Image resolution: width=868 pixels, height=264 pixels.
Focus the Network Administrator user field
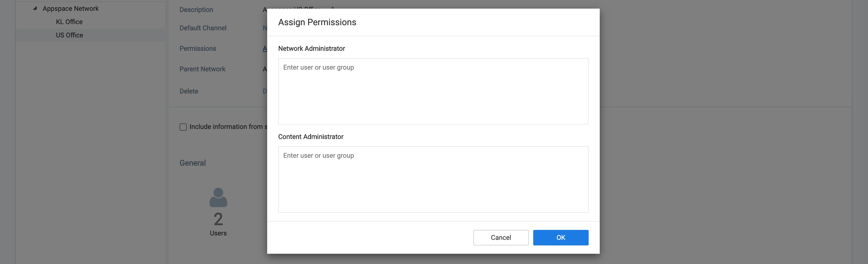[x=433, y=91]
